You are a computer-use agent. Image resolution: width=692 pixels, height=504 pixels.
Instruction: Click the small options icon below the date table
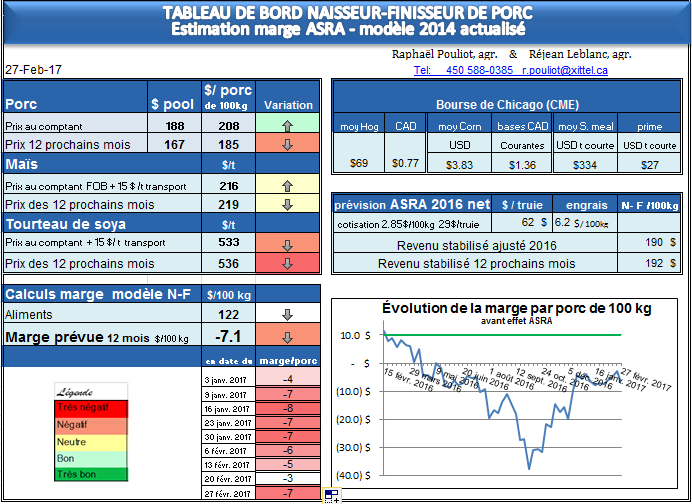click(x=332, y=495)
